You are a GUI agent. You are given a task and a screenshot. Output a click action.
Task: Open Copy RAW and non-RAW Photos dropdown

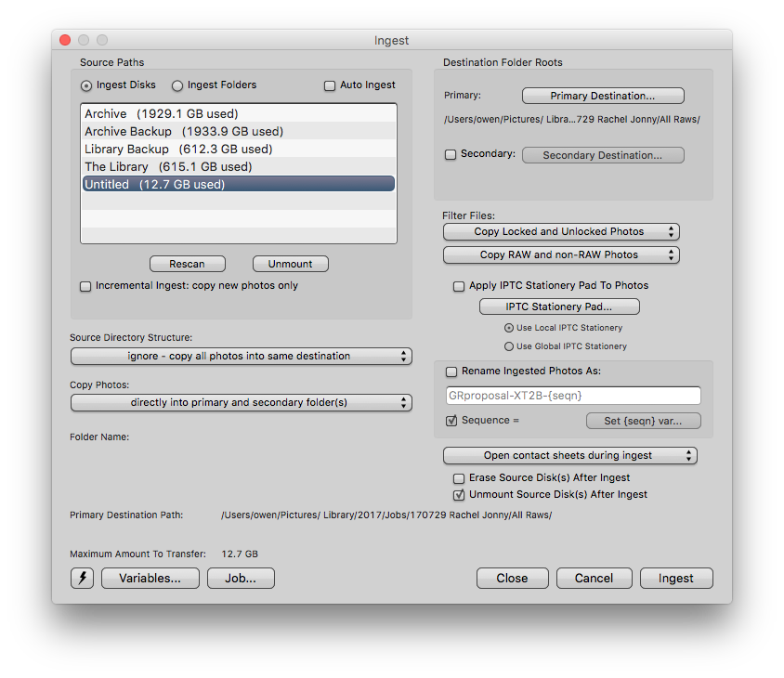point(561,254)
